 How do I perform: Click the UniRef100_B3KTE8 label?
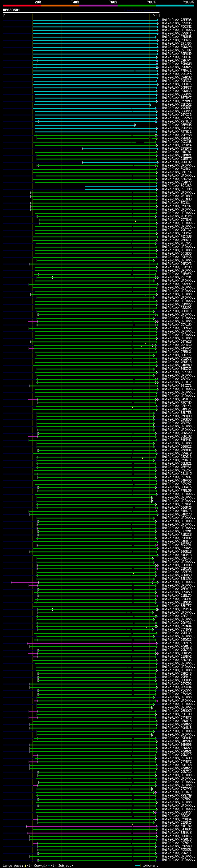point(177,413)
